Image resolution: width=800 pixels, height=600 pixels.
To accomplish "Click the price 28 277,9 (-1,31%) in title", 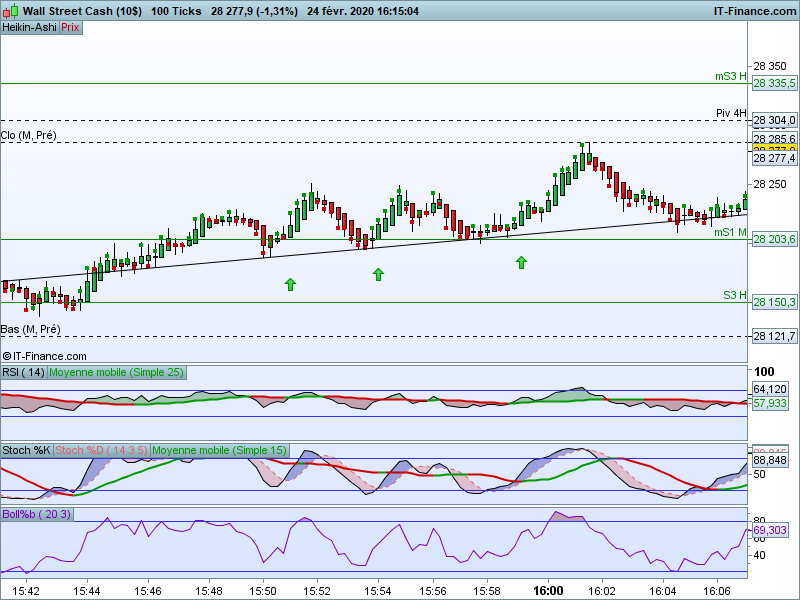I will point(254,11).
